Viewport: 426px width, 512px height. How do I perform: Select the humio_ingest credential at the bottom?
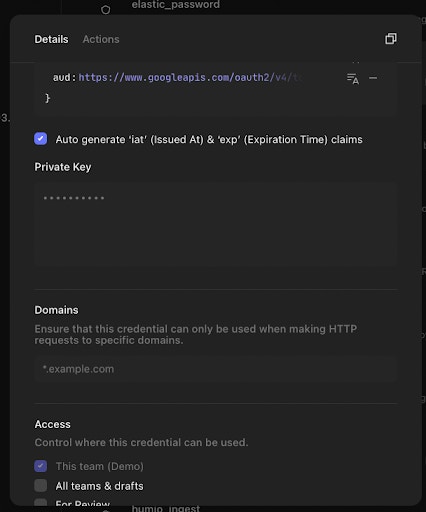click(x=166, y=508)
